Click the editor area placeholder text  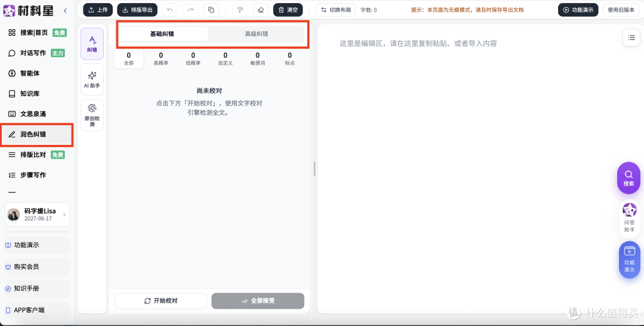418,44
